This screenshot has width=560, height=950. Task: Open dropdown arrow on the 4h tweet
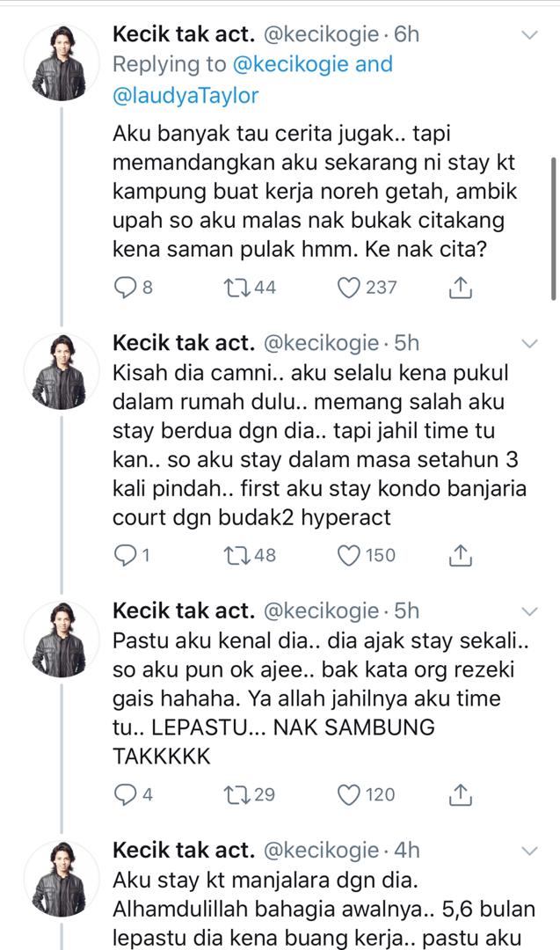(x=530, y=850)
